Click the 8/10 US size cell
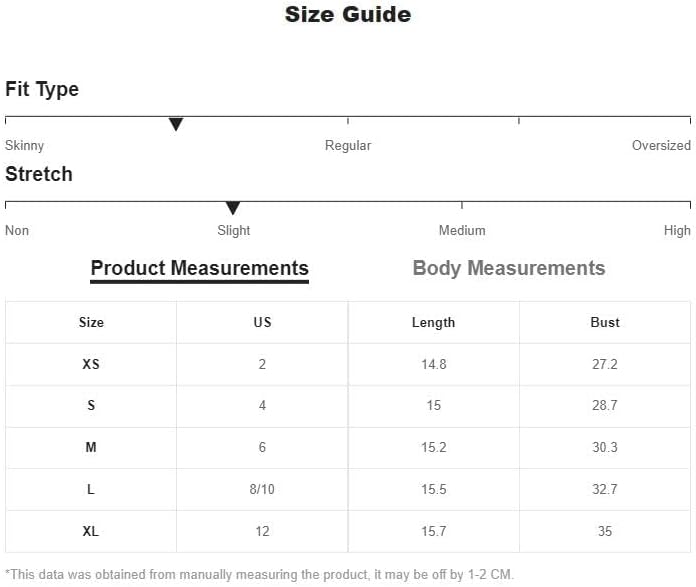This screenshot has width=696, height=587. (x=262, y=489)
